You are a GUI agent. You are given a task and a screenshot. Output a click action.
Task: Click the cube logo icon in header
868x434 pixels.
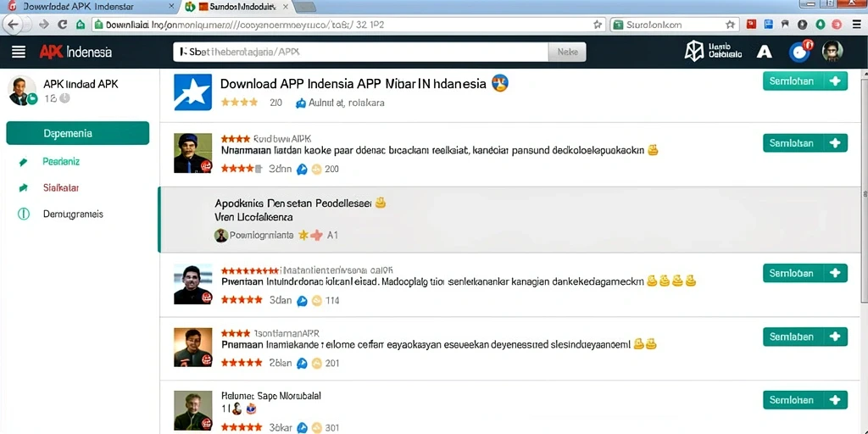click(x=693, y=52)
